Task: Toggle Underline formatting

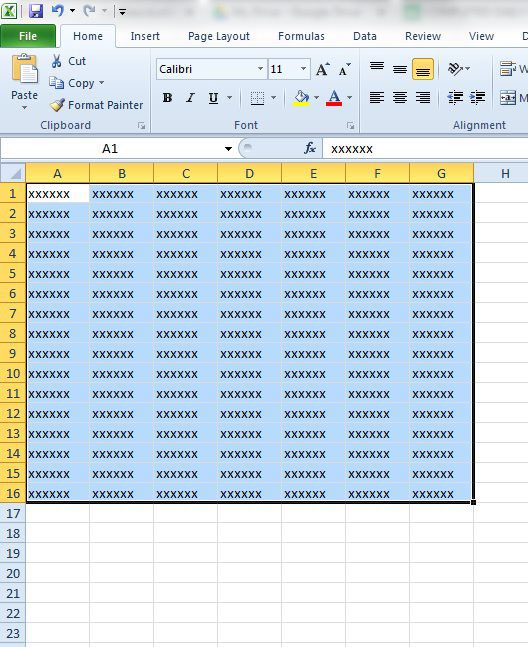Action: point(213,98)
